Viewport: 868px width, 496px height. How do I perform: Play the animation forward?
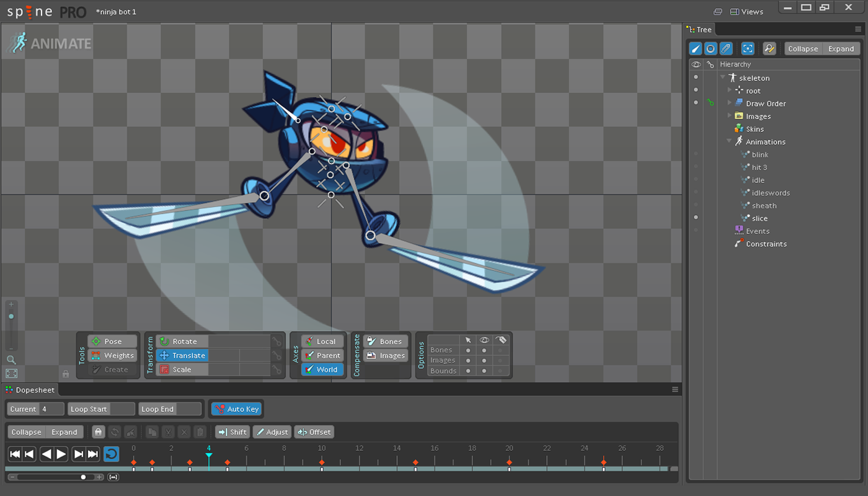pyautogui.click(x=61, y=454)
